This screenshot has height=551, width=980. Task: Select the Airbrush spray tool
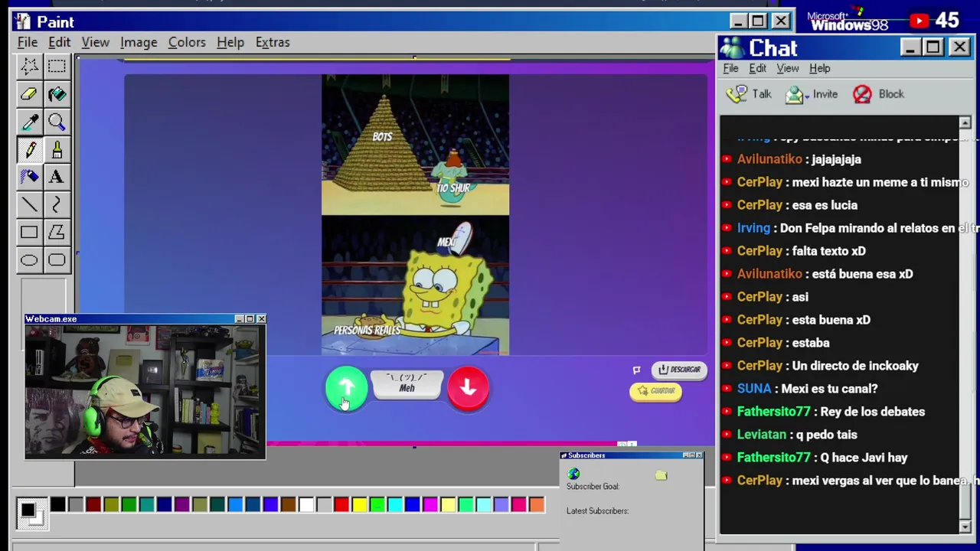(x=29, y=177)
